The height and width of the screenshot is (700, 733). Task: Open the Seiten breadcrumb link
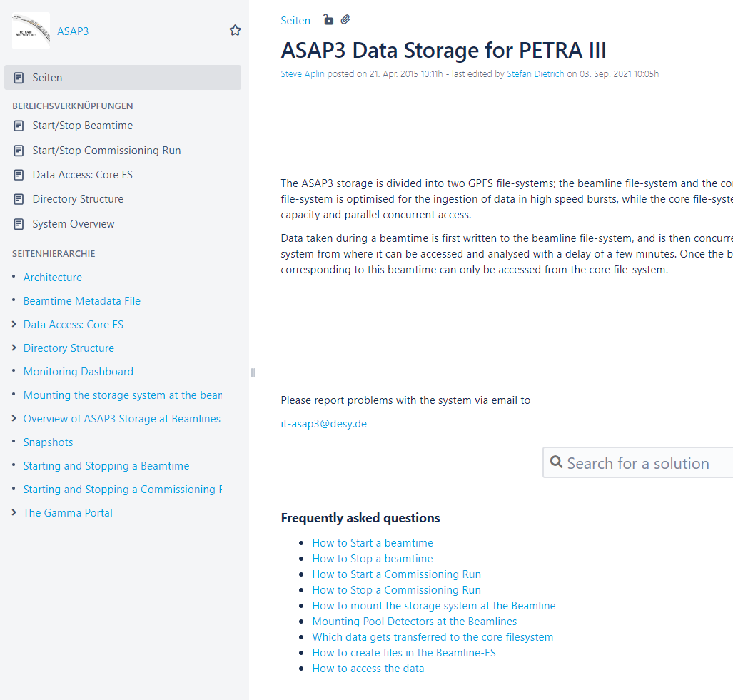pos(295,21)
